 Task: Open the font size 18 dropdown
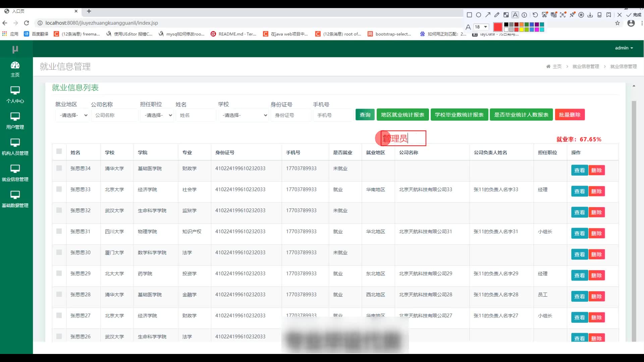(481, 27)
